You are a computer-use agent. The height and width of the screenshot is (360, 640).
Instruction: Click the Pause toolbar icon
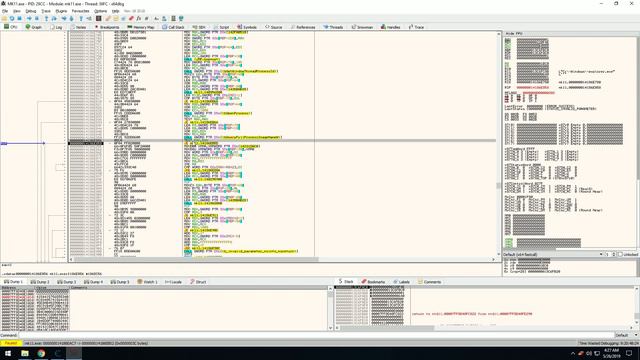click(x=37, y=18)
